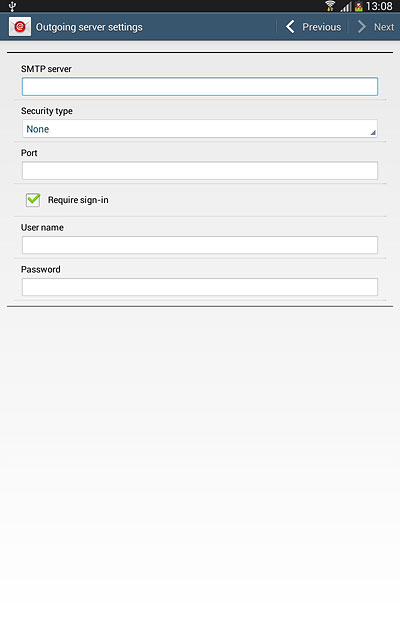Viewport: 400px width, 640px height.
Task: Tap the Require sign-in label
Action: pyautogui.click(x=78, y=200)
